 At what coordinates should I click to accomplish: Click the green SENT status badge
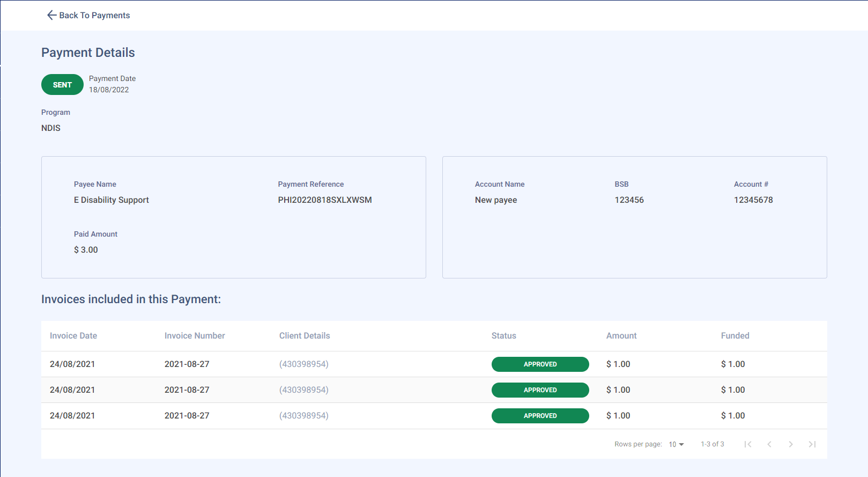coord(62,85)
